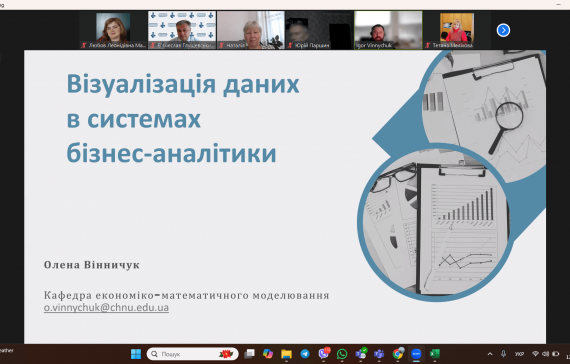
Task: Open Microsoft Copilot taskbar icon
Action: [268, 354]
